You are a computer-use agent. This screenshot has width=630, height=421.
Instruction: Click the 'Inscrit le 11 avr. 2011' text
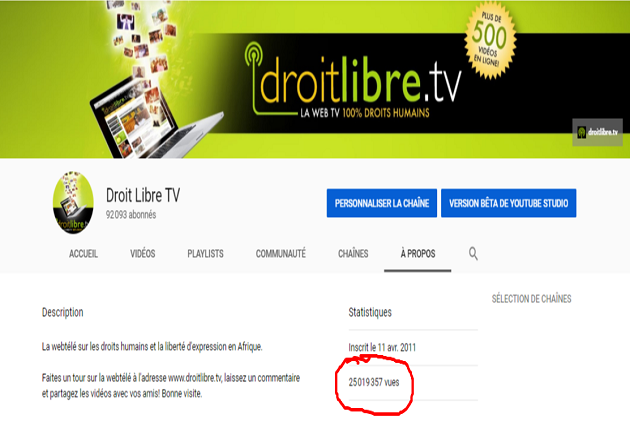(x=382, y=347)
